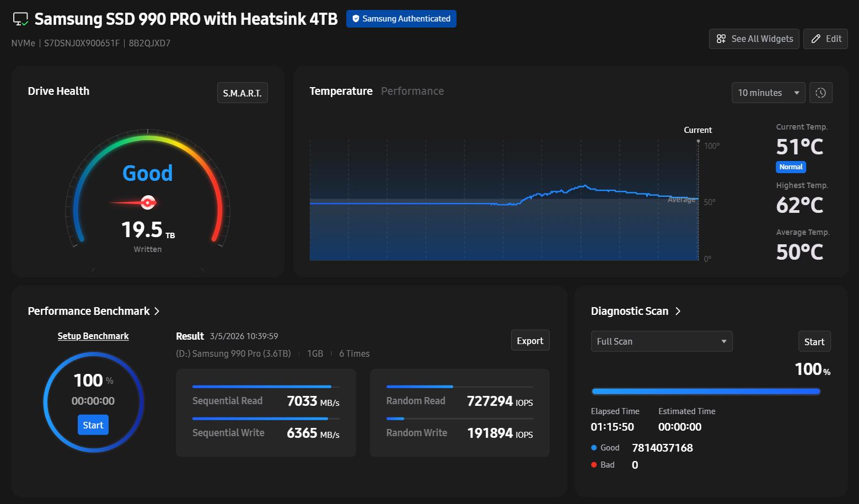This screenshot has height=504, width=859.
Task: Click the 62°C highest temperature value
Action: point(799,205)
